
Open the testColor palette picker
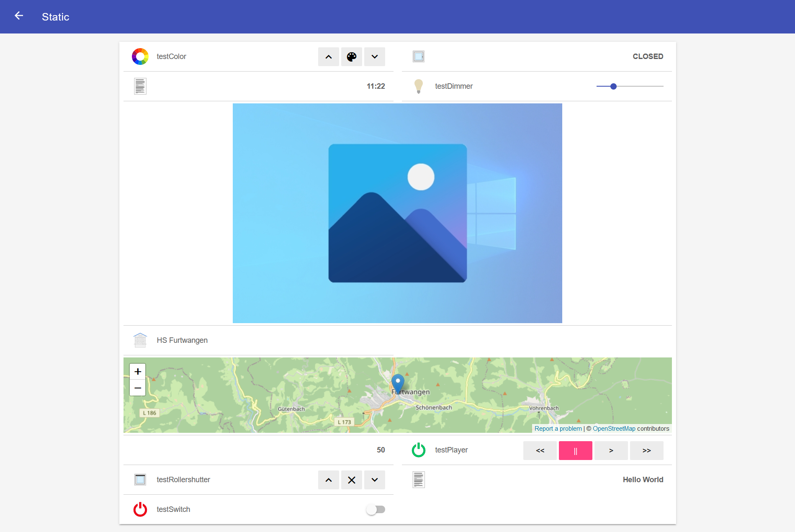point(352,57)
